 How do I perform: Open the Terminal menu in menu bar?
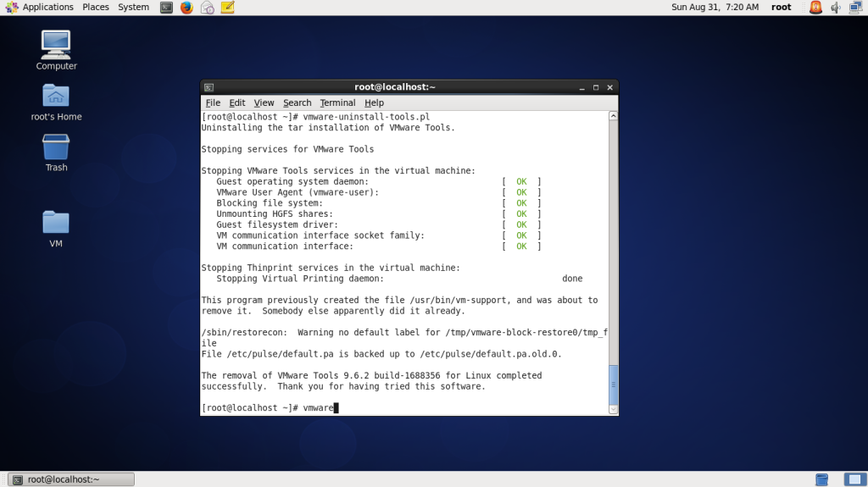(x=337, y=103)
